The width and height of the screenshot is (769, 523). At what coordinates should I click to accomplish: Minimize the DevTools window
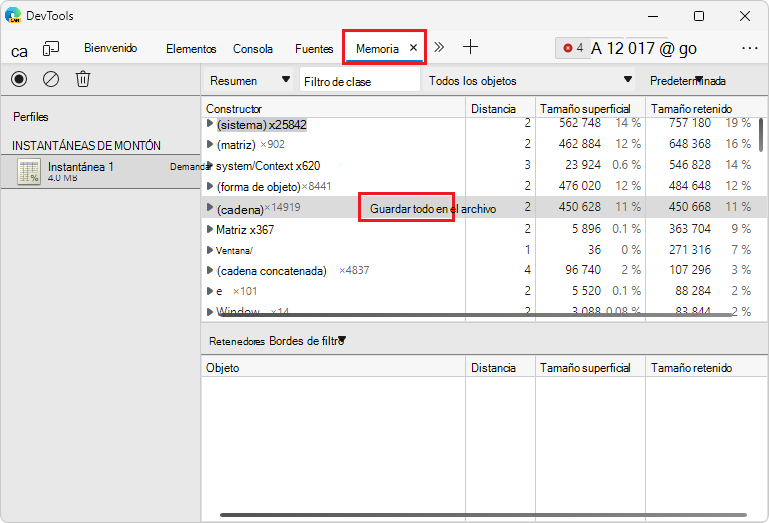point(653,16)
